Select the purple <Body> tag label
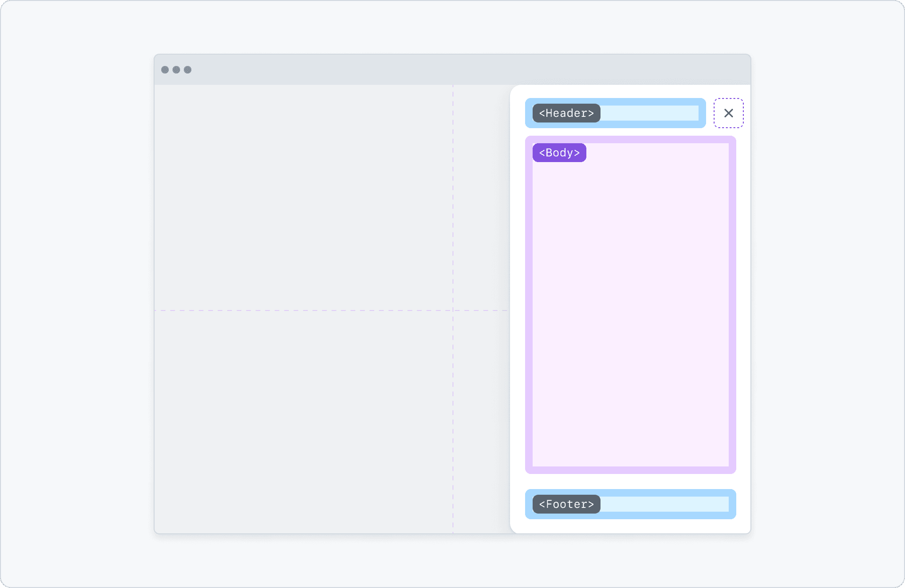Image resolution: width=905 pixels, height=588 pixels. 559,153
